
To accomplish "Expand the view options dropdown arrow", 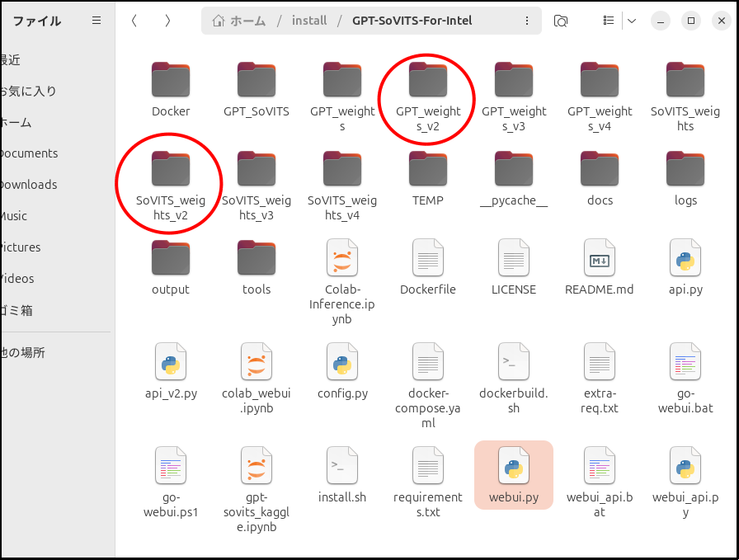I will [631, 21].
